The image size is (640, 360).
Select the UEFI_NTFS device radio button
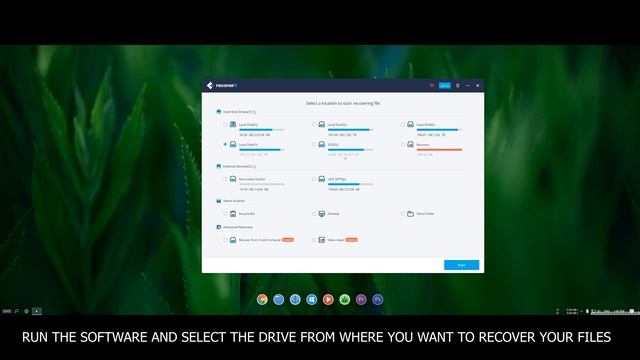pyautogui.click(x=314, y=179)
